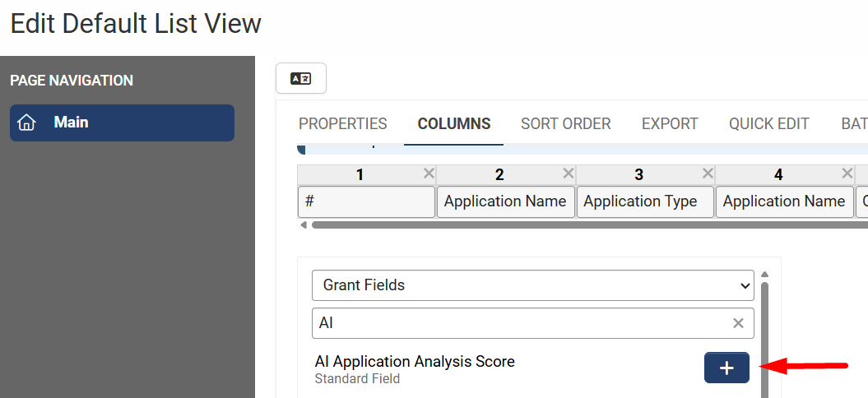Select the Columns tab
This screenshot has width=868, height=398.
[x=454, y=123]
